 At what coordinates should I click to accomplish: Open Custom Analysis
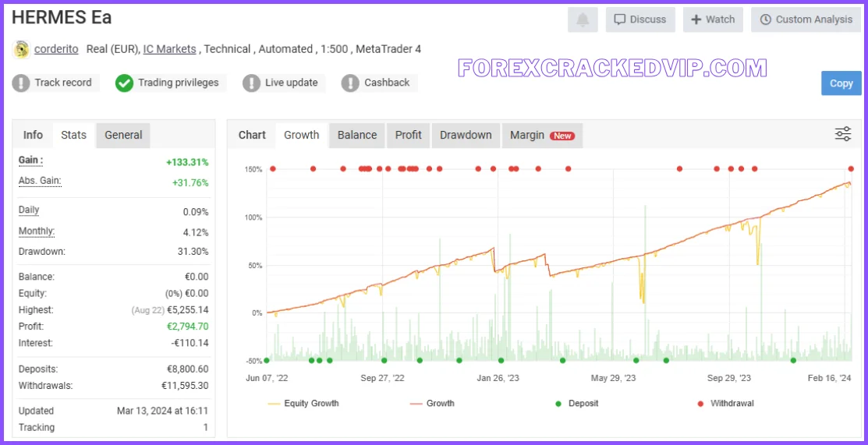click(806, 20)
